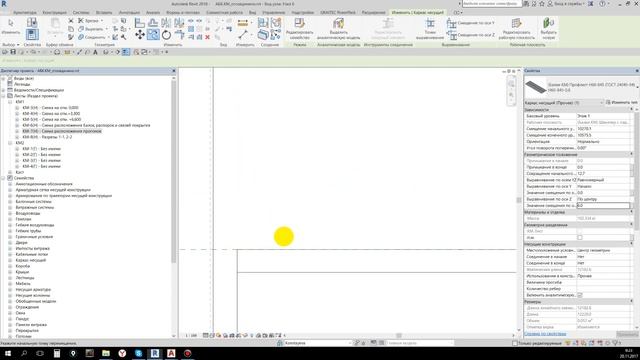Select the Align tool in ribbon
640x360 pixels.
[x=140, y=23]
